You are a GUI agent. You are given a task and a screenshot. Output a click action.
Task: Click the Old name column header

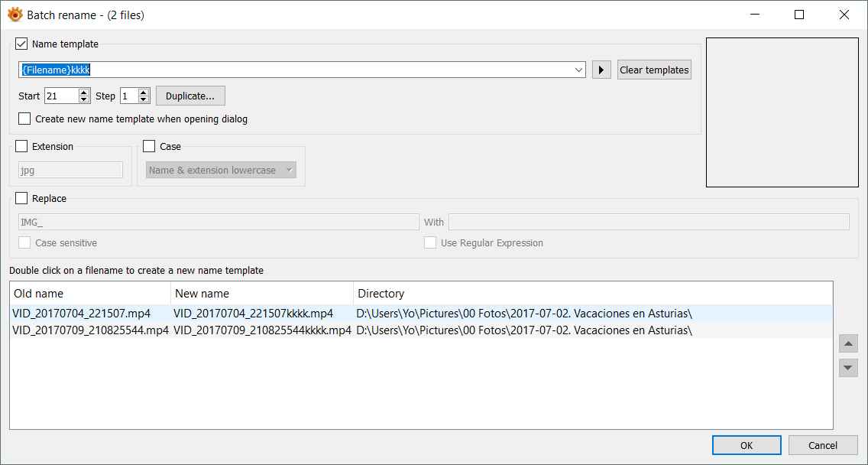click(x=90, y=294)
